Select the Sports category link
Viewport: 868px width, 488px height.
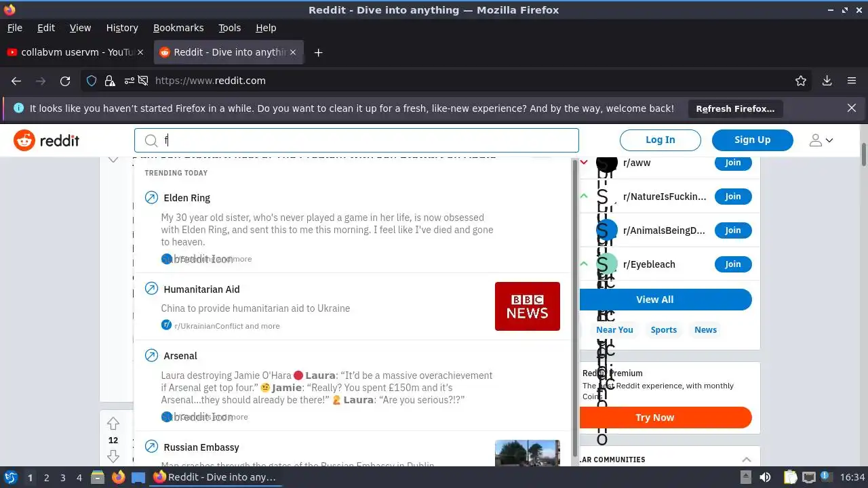[x=664, y=329]
